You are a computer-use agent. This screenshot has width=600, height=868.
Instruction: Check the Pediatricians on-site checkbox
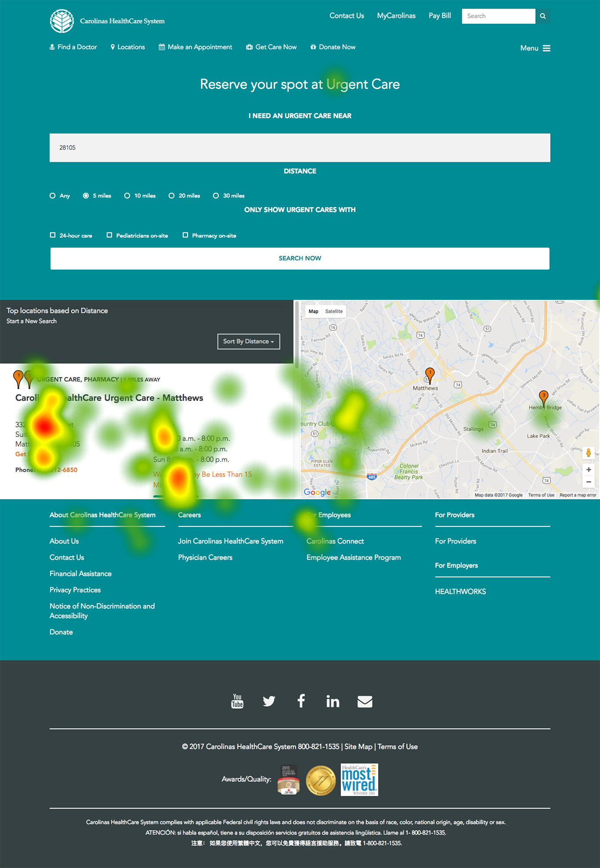(x=109, y=235)
